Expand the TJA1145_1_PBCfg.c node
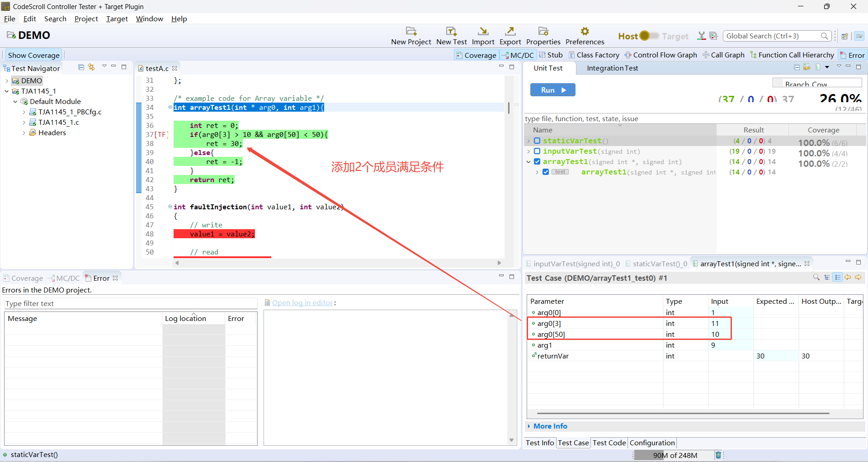This screenshot has width=868, height=462. (x=24, y=112)
